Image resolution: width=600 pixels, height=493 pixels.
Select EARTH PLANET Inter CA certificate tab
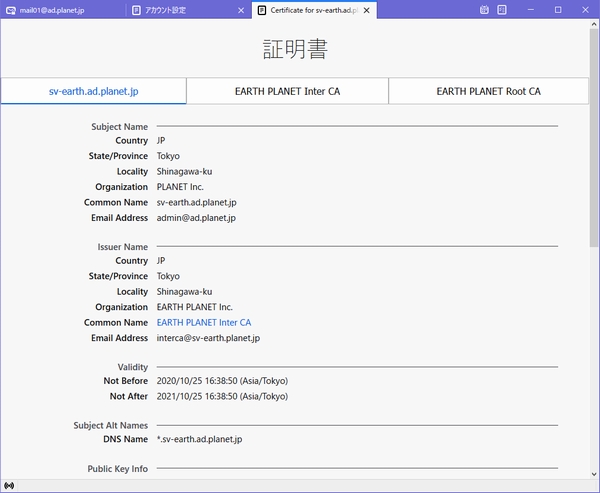(287, 91)
